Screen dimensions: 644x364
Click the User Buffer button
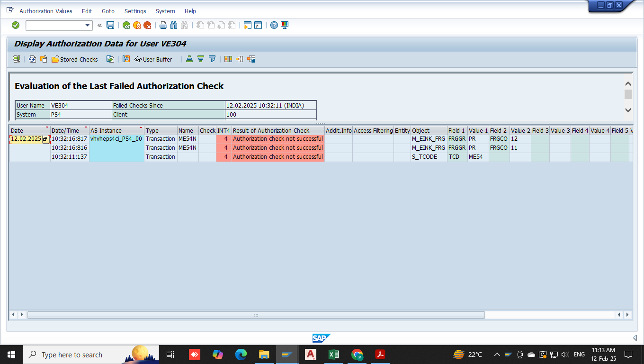point(153,59)
